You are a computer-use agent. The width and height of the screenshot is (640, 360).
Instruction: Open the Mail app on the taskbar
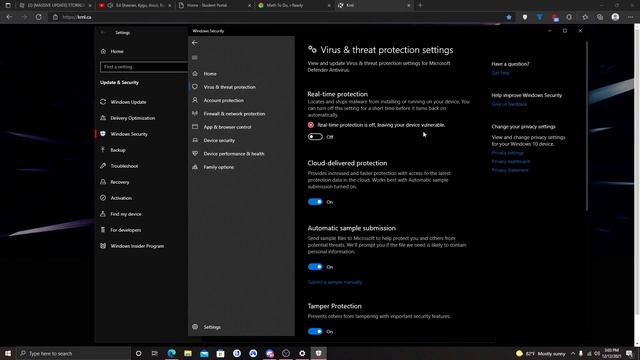[x=204, y=353]
